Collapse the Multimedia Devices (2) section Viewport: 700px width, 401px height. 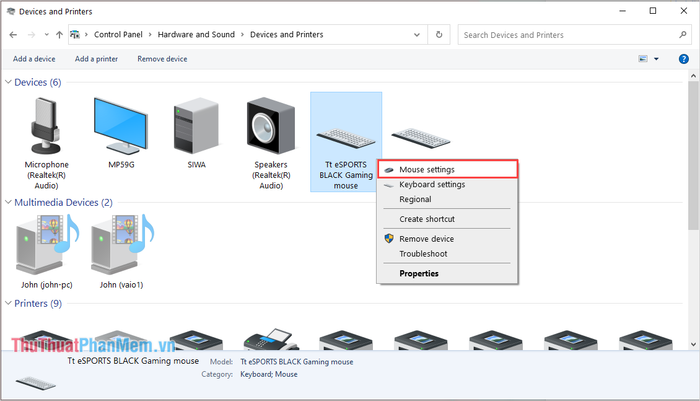point(8,202)
